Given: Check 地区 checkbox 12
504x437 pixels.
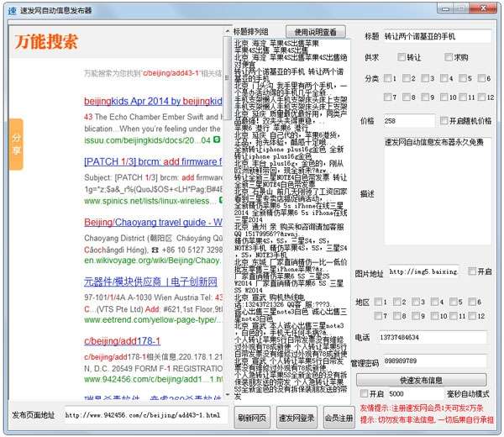Looking at the screenshot, I should [x=472, y=316].
